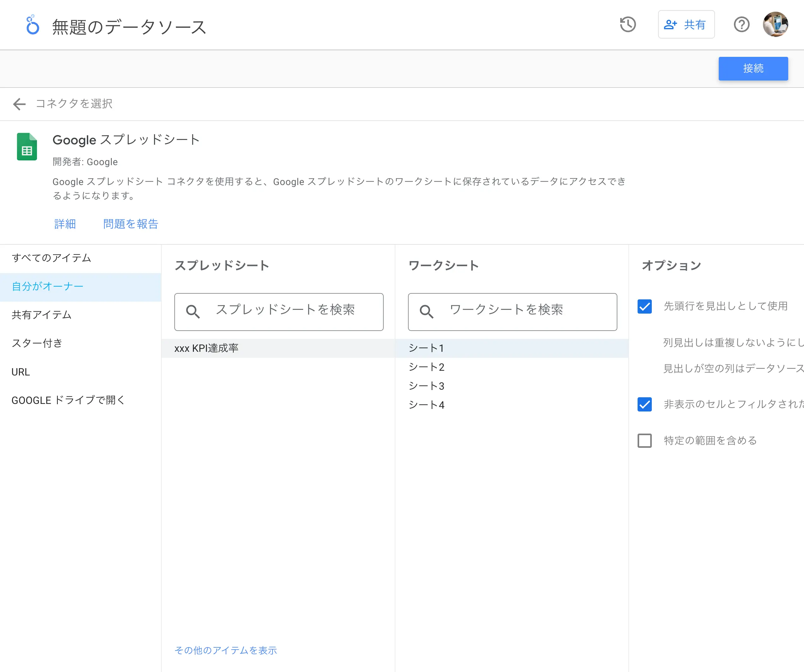Toggle the 非表示のセルとフィルタ checkbox
Image resolution: width=804 pixels, height=672 pixels.
click(x=645, y=404)
